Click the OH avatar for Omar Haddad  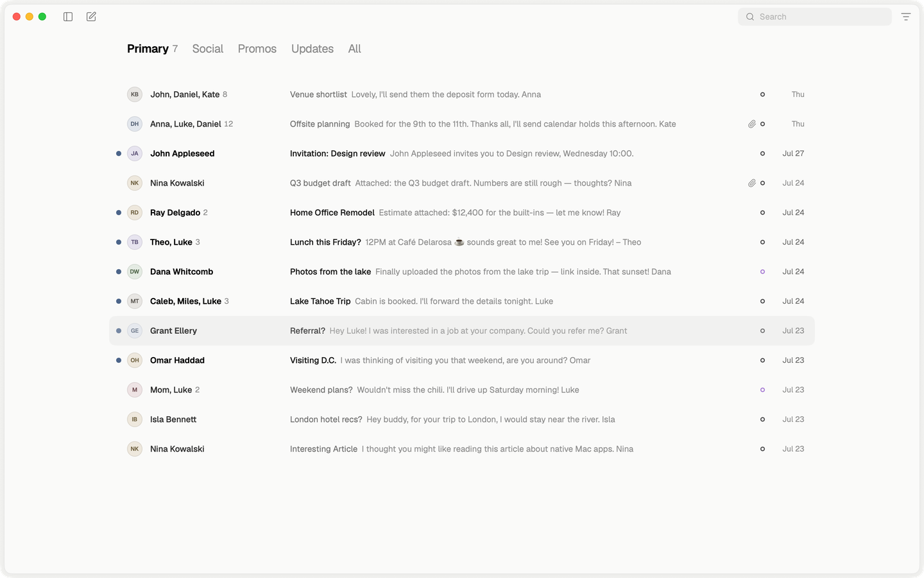tap(135, 360)
